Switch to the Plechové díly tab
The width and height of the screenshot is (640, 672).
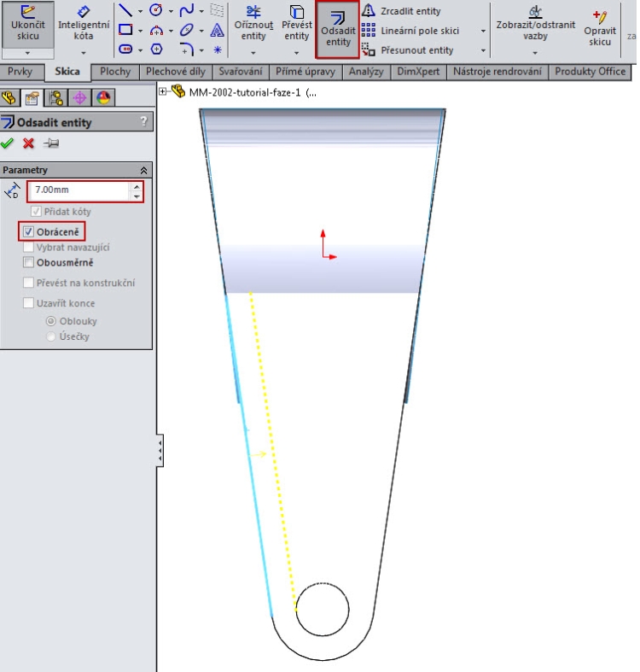click(x=176, y=72)
